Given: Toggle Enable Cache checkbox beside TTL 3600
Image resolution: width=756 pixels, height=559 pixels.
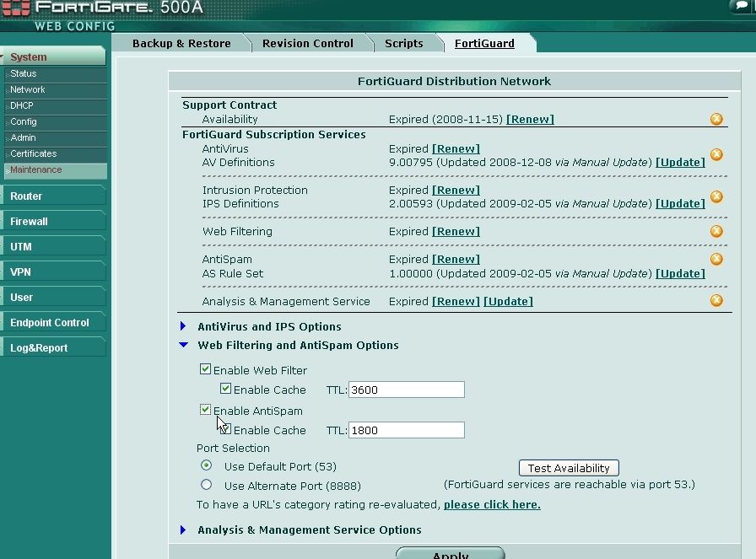Looking at the screenshot, I should (225, 389).
